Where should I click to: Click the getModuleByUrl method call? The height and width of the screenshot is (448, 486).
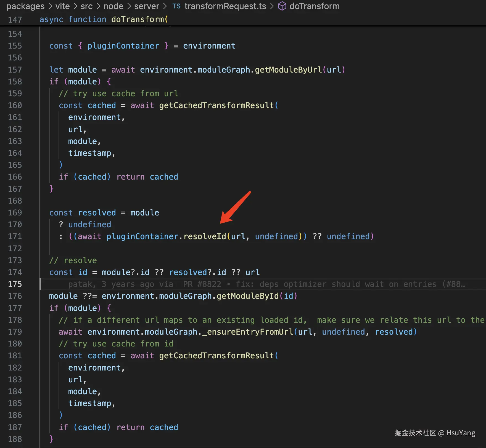[x=288, y=70]
